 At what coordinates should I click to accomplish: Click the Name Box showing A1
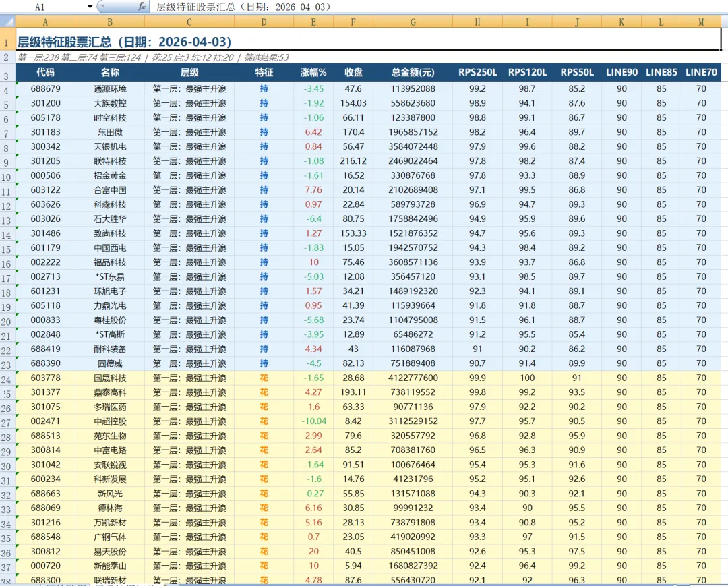pyautogui.click(x=40, y=7)
